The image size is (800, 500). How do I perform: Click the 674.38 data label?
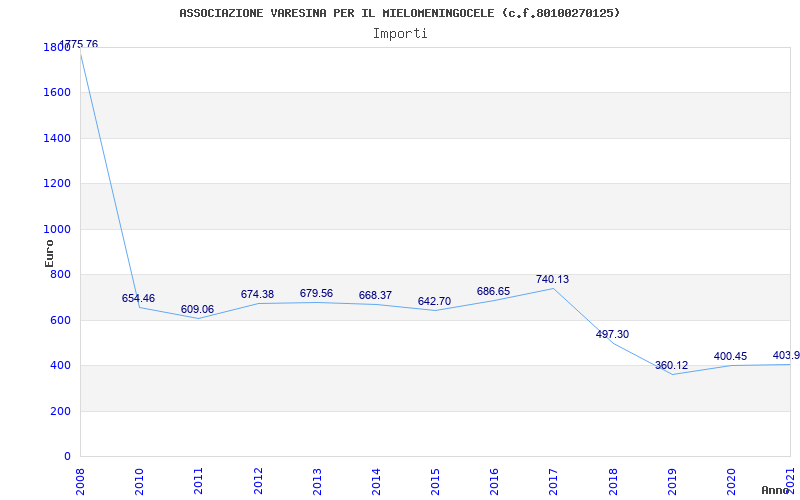(x=257, y=294)
